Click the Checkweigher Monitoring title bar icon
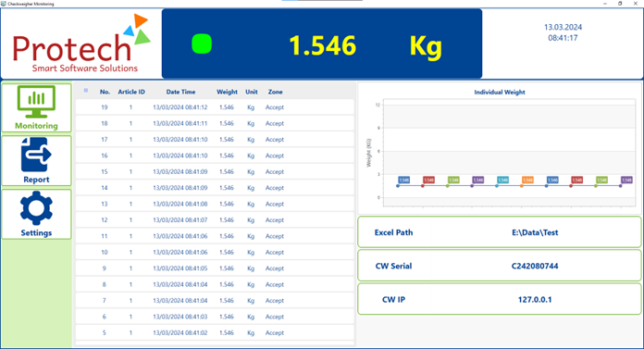The height and width of the screenshot is (349, 644). pyautogui.click(x=4, y=4)
